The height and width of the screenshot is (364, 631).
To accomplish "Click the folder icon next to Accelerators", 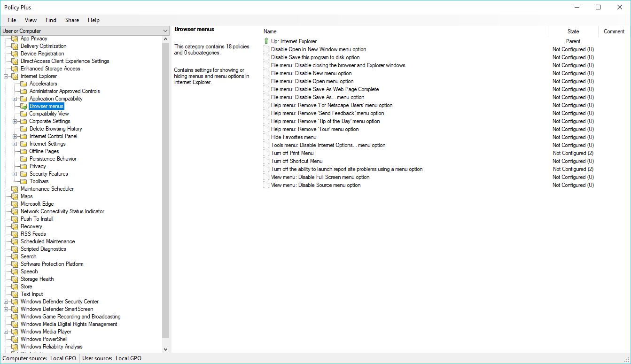I will (x=23, y=84).
